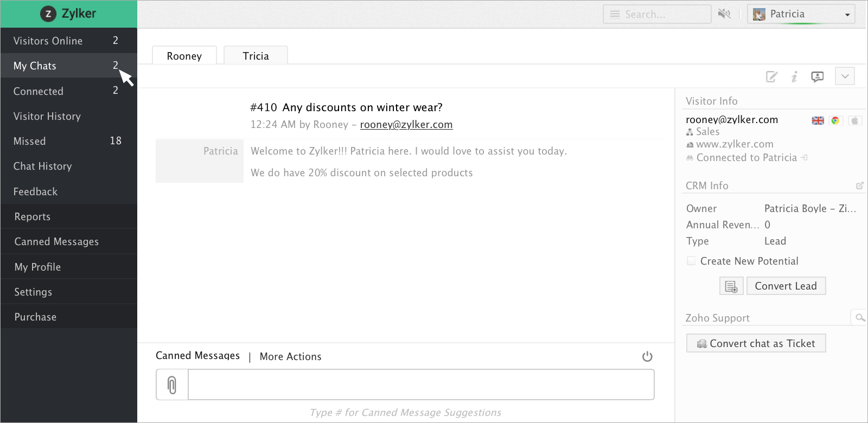Check the Create New Potential checkbox
This screenshot has width=868, height=423.
pyautogui.click(x=691, y=261)
